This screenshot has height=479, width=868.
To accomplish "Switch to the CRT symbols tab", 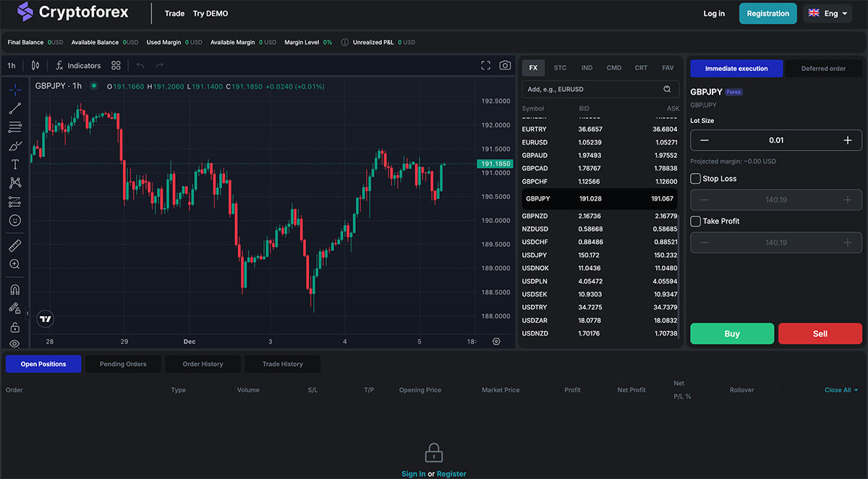I will (x=641, y=68).
